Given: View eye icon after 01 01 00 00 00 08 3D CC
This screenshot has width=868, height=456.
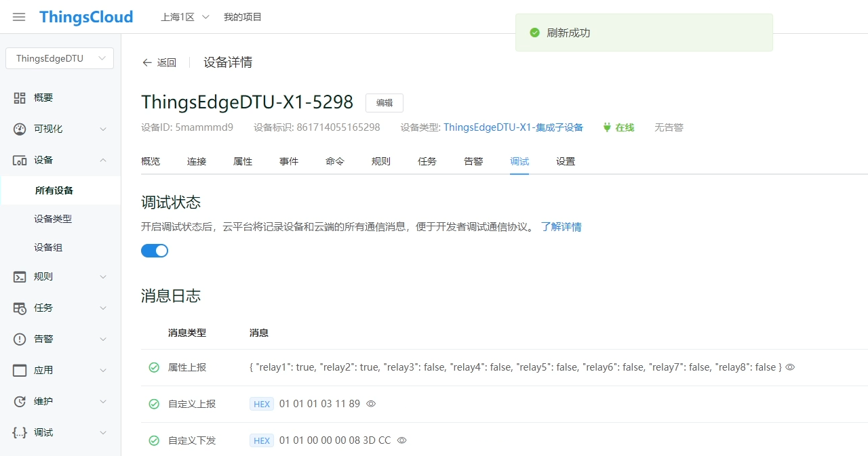Looking at the screenshot, I should pyautogui.click(x=401, y=440).
